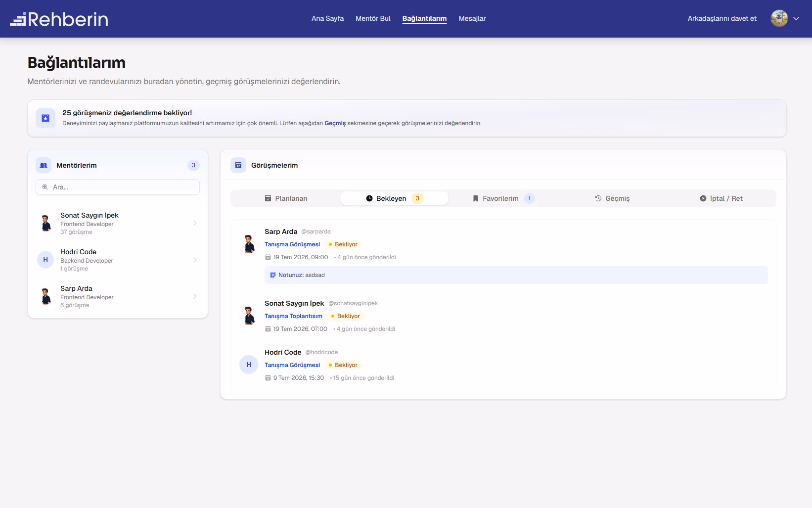Expand Hodri Code's mentor row chevron

[x=195, y=260]
